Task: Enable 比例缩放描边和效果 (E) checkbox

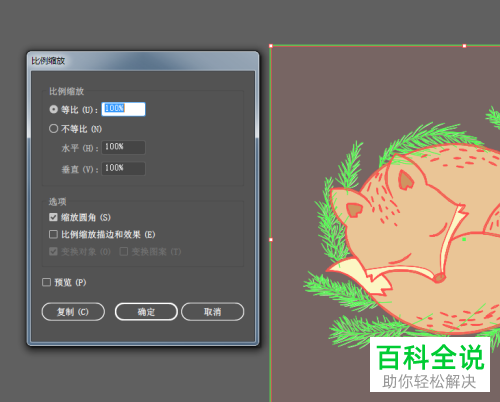Action: point(53,234)
